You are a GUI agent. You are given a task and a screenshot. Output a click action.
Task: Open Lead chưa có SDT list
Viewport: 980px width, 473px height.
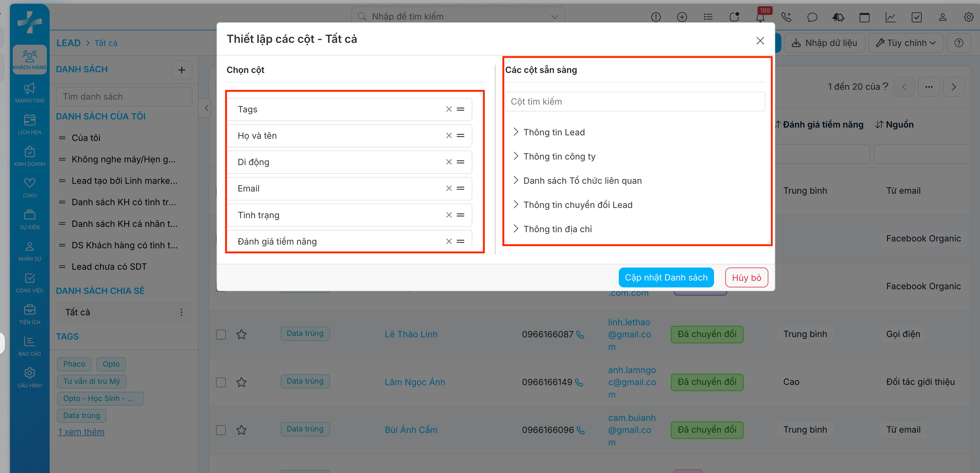coord(109,267)
